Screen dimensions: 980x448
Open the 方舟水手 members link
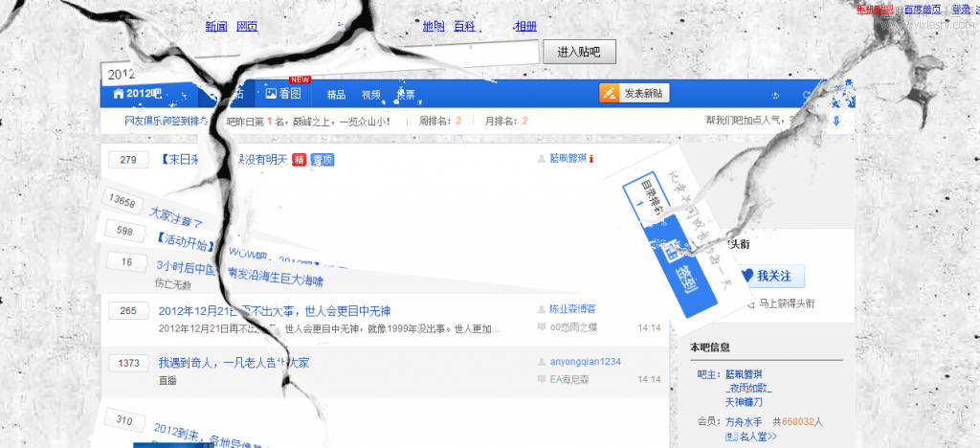point(744,422)
